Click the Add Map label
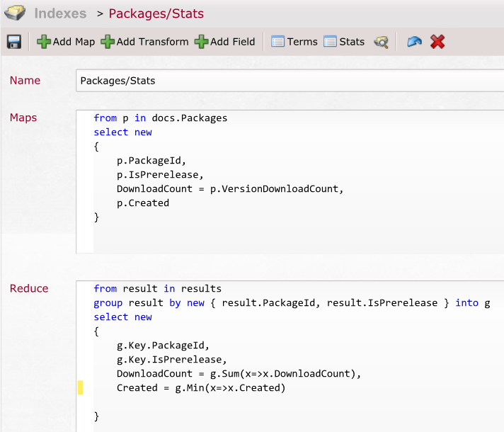This screenshot has height=432, width=504. pyautogui.click(x=74, y=42)
